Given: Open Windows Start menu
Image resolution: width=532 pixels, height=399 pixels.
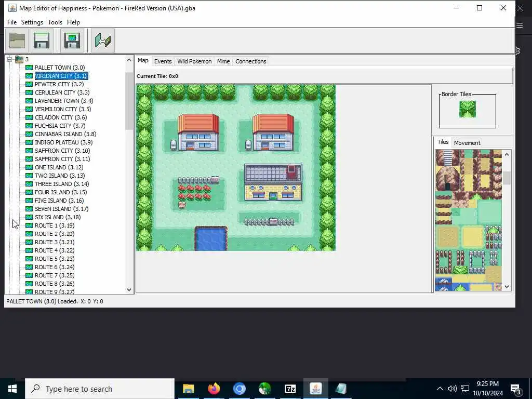Looking at the screenshot, I should click(12, 389).
